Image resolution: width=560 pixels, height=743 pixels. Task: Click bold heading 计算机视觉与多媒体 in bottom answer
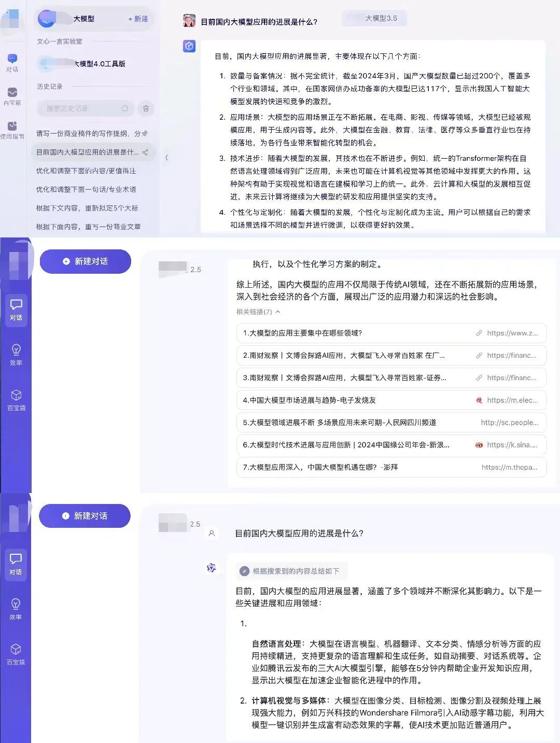click(x=289, y=700)
